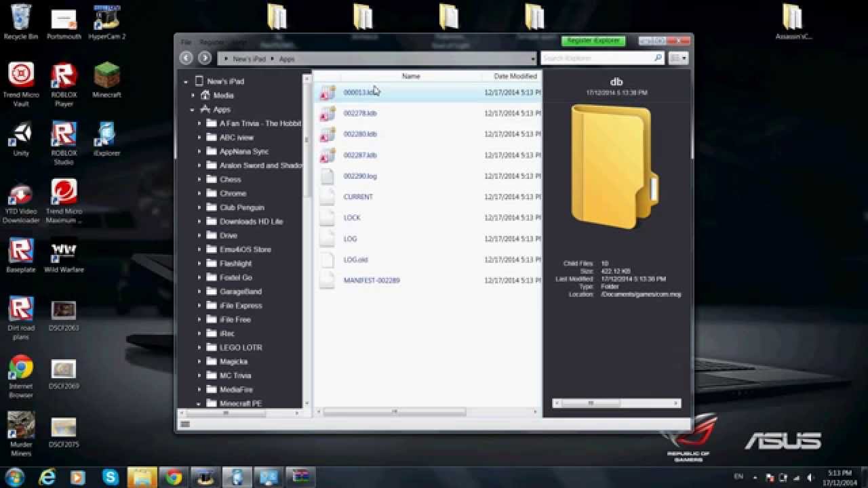Collapse the New's iPad device node
Screen dimensions: 868x488
186,81
